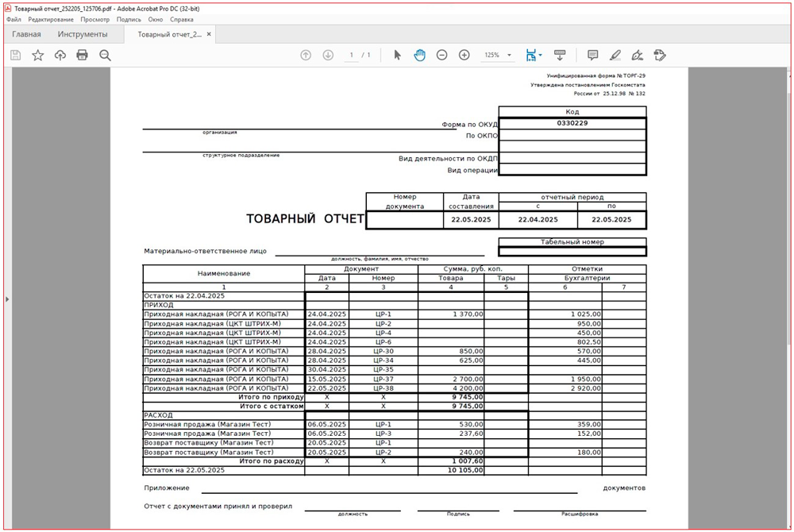Switch to the Инструменты tab

(83, 34)
